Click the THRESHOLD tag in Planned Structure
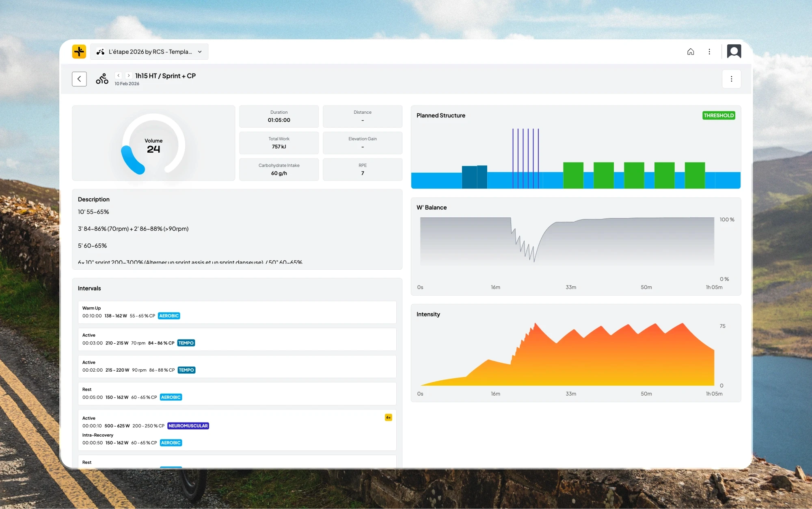 tap(718, 115)
